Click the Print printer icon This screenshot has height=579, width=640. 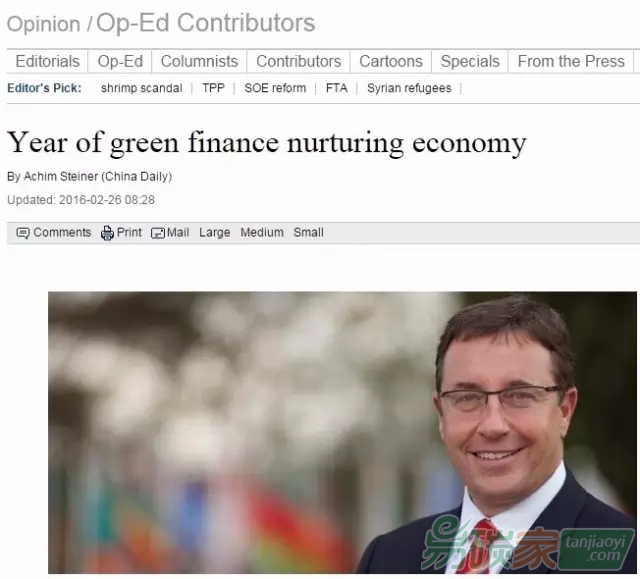107,233
